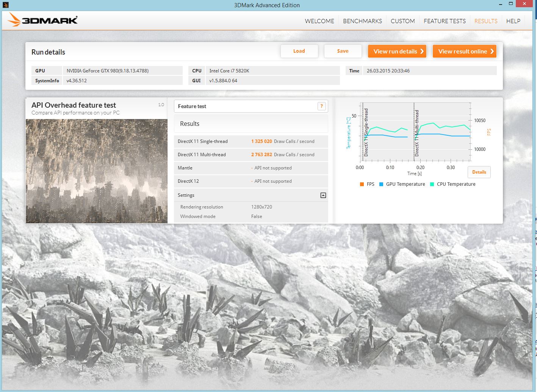
Task: Click the SystemInfo version 'v4.36.512'
Action: click(77, 81)
